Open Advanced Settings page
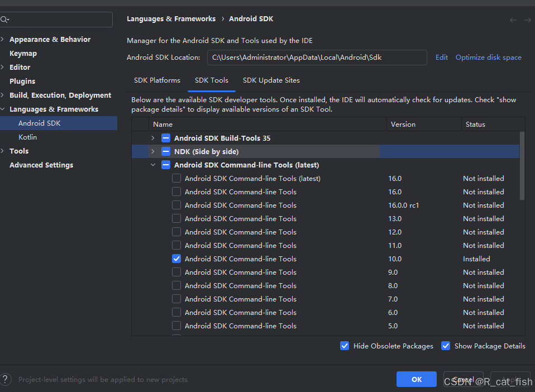This screenshot has width=535, height=392. click(x=41, y=165)
